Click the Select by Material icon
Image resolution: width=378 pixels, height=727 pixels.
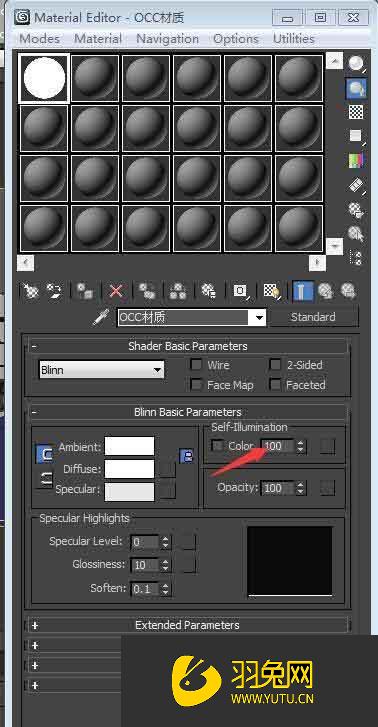pyautogui.click(x=357, y=234)
